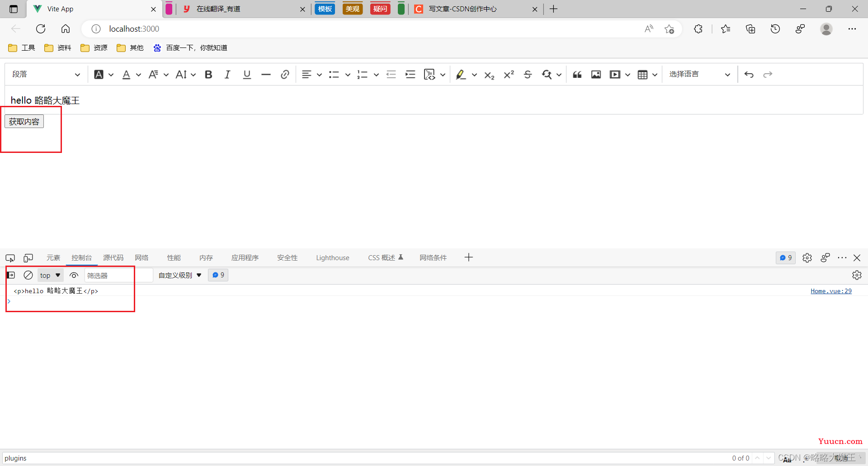This screenshot has width=868, height=466.
Task: Open the 工具 bookmarks folder
Action: pyautogui.click(x=22, y=48)
